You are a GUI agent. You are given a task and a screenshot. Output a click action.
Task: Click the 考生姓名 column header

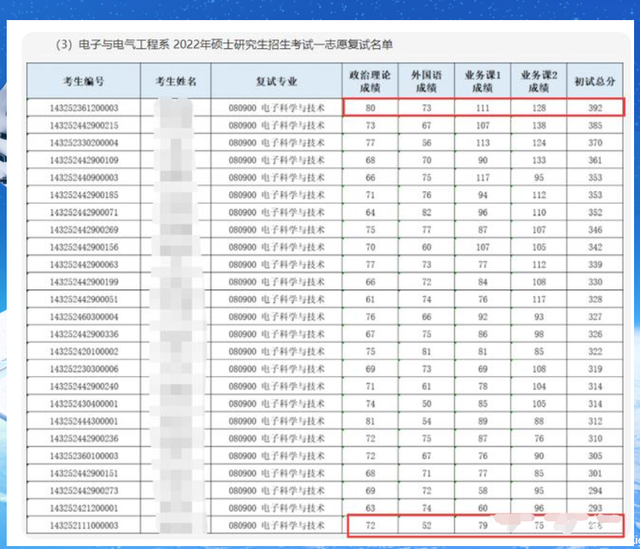click(x=176, y=81)
